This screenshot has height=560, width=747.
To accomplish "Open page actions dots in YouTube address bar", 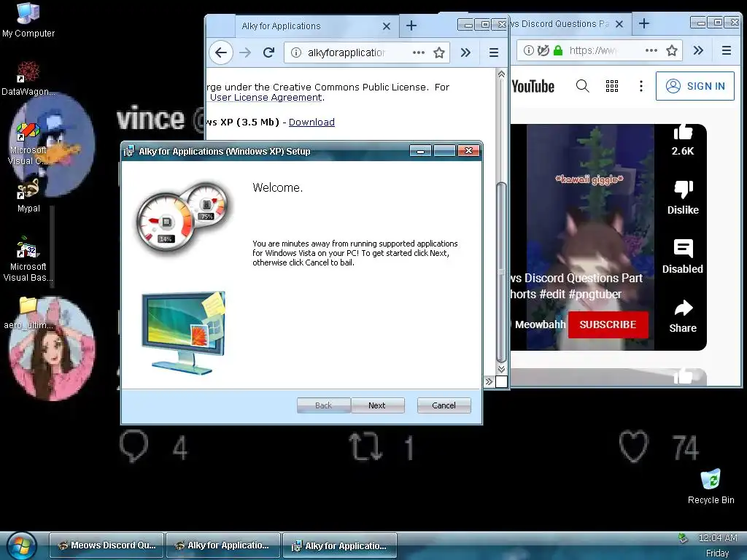I will coord(651,50).
